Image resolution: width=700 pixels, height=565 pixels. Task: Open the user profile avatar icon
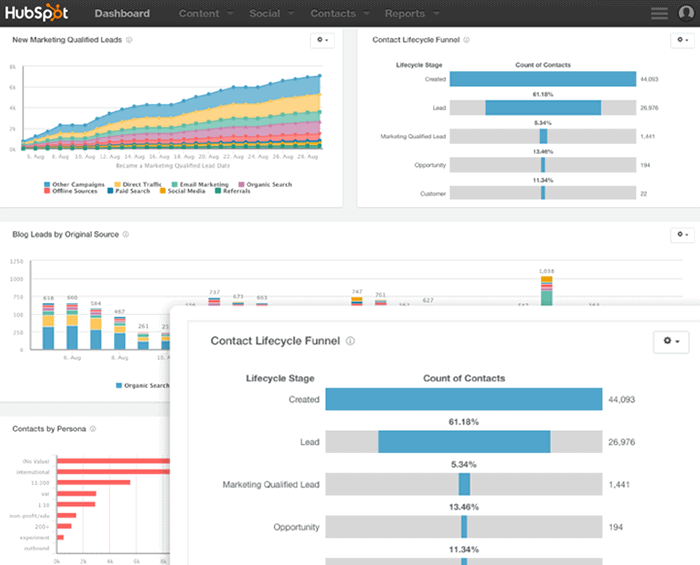coord(686,13)
